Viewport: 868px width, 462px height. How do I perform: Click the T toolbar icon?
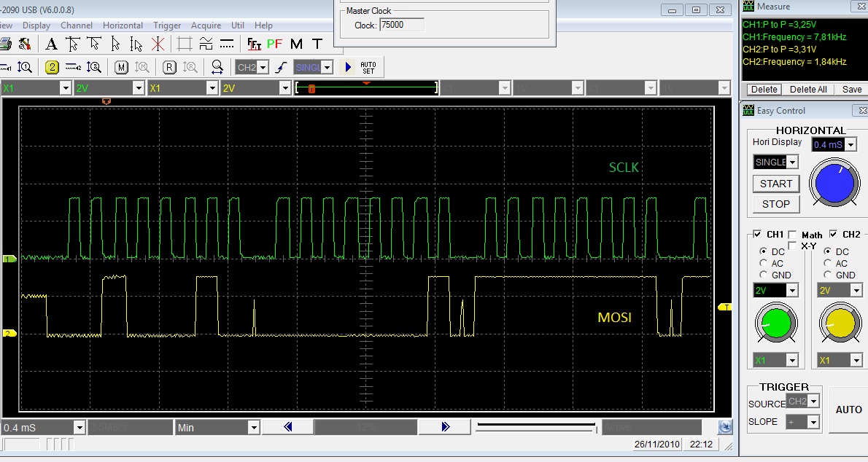tap(317, 44)
